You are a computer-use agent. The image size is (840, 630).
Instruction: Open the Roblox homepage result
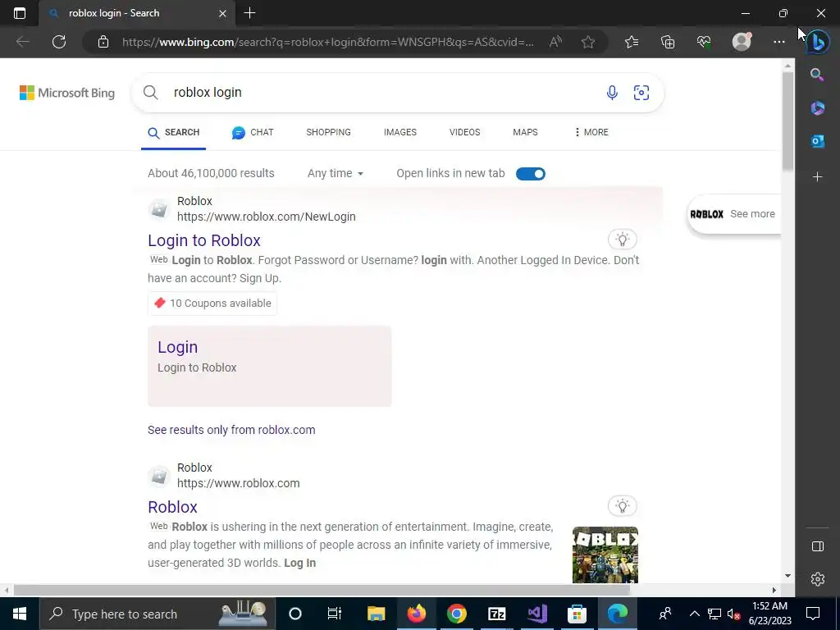coord(172,507)
